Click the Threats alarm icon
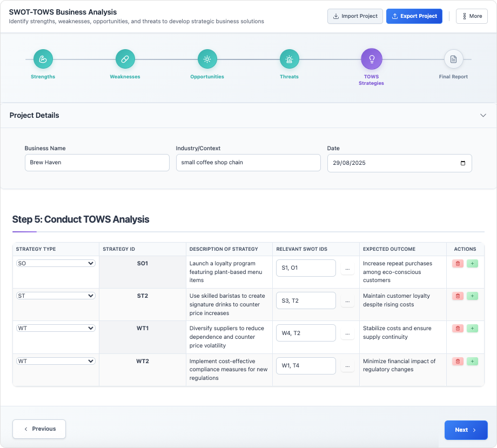This screenshot has width=497, height=448. (x=289, y=59)
